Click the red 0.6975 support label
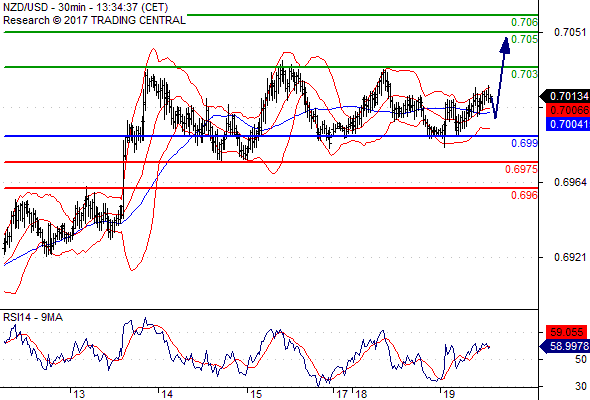This screenshot has height=400, width=590. pos(521,169)
